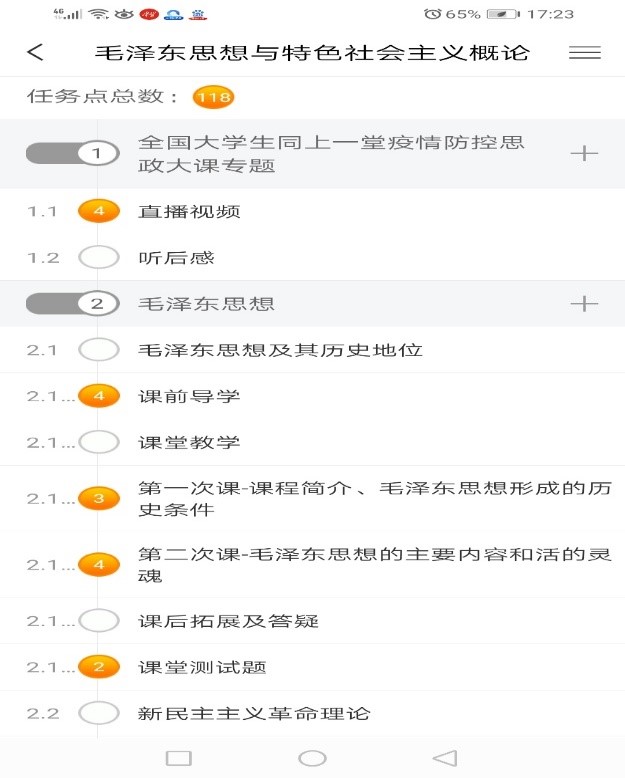
Task: Tap Android home circle button
Action: tap(312, 758)
